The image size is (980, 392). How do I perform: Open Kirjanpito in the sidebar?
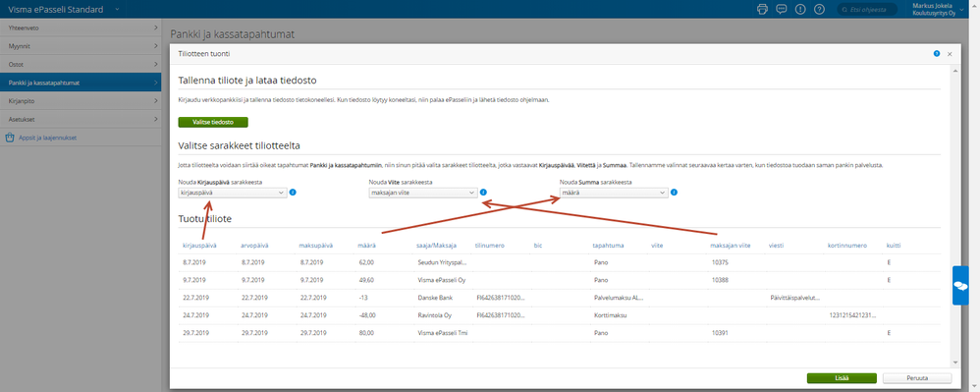(x=81, y=100)
